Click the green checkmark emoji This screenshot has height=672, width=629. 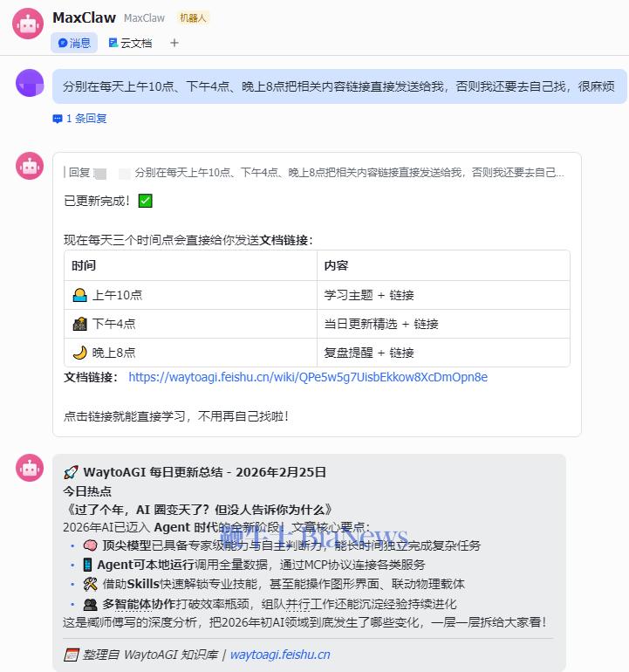(146, 202)
